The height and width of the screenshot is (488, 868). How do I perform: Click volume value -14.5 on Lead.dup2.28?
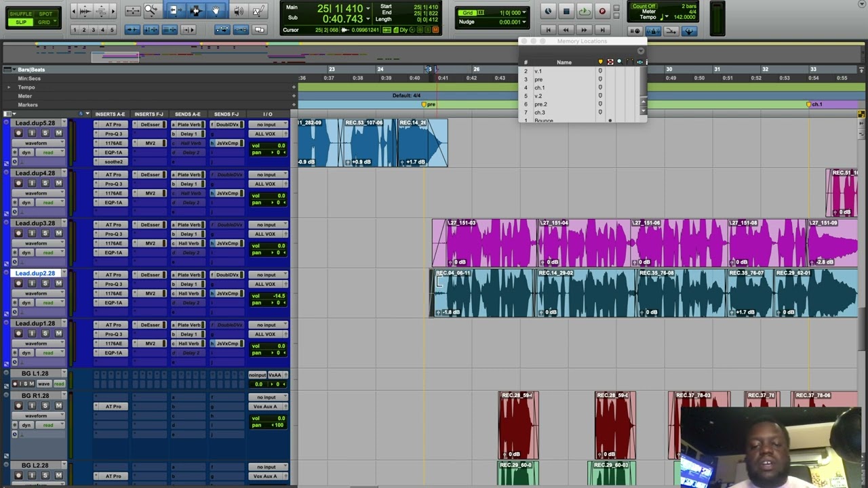[x=277, y=296]
